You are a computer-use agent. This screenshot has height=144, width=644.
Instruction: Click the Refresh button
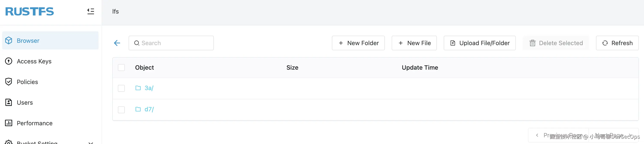click(617, 43)
